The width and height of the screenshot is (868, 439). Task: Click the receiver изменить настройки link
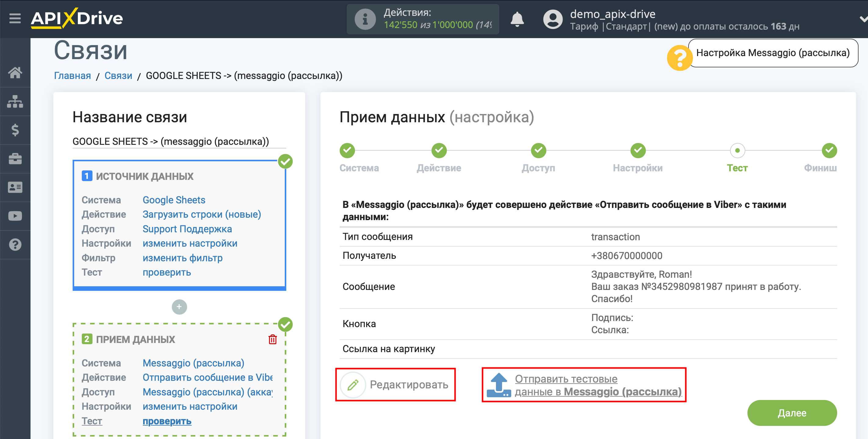(x=190, y=406)
